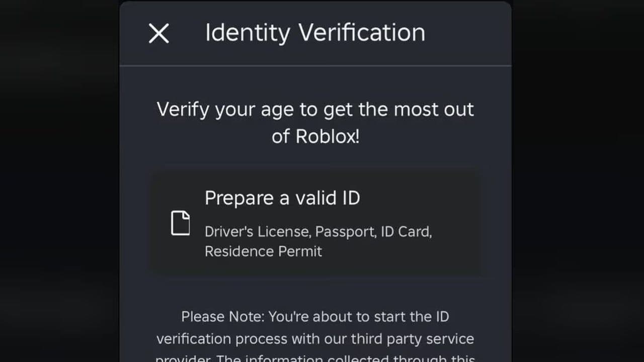Click the Passport option text
Viewport: 644px width, 362px height.
coord(346,232)
